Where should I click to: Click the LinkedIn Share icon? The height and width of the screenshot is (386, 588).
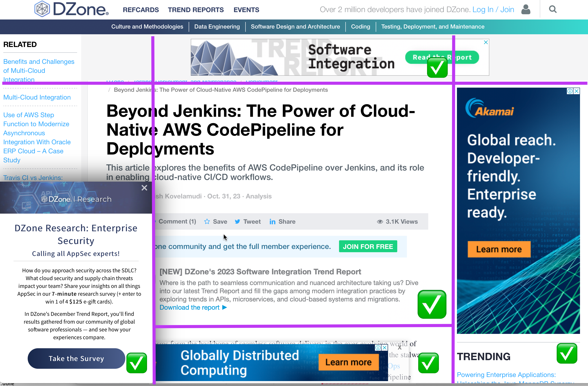273,222
